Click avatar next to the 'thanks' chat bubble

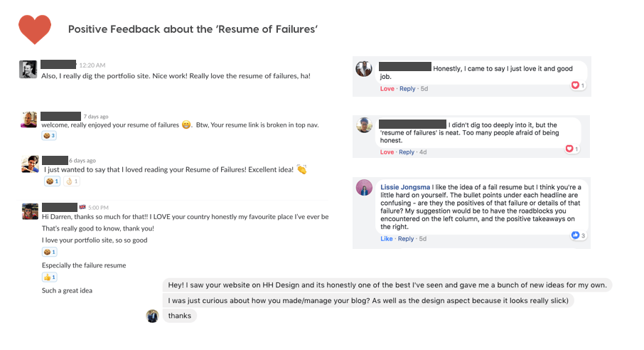click(152, 316)
